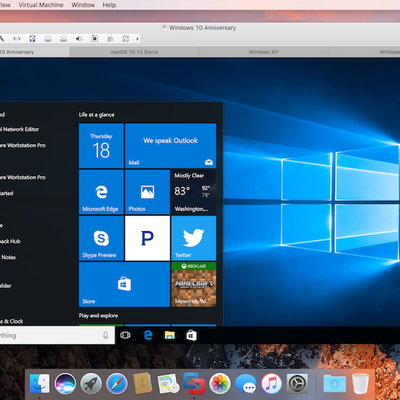Open the Downloads folder in the Dock
Screen dimensions: 400x400
334,383
